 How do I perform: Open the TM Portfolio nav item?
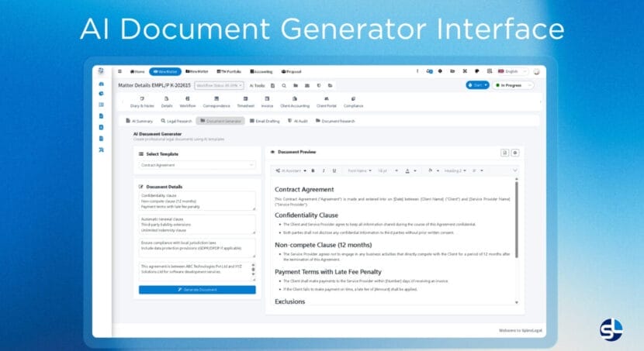229,71
